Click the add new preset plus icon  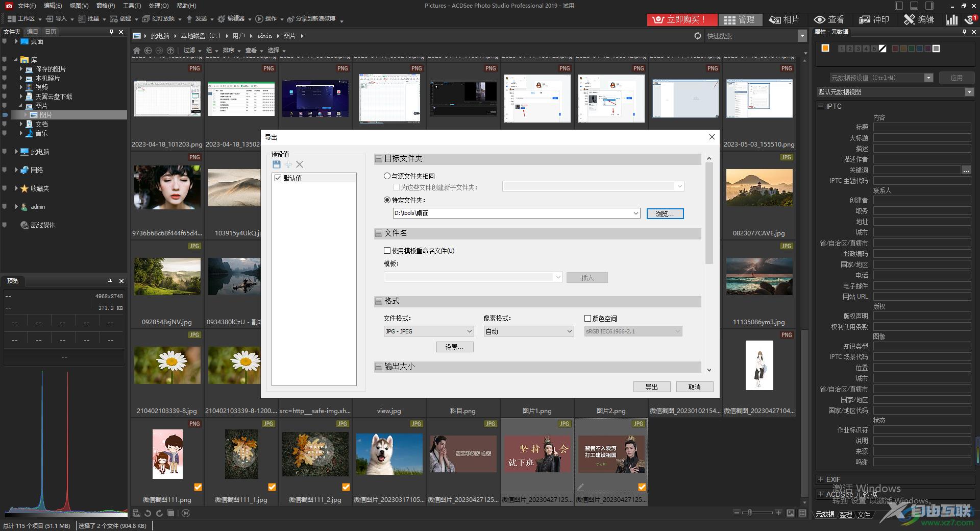point(288,164)
